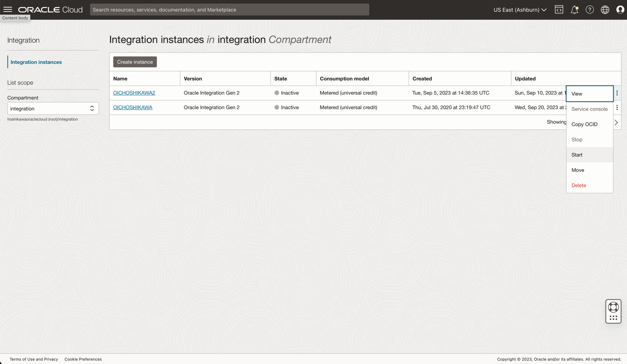The image size is (627, 364).
Task: Open the actions menu for OICHOSHIKAWA row
Action: point(617,107)
